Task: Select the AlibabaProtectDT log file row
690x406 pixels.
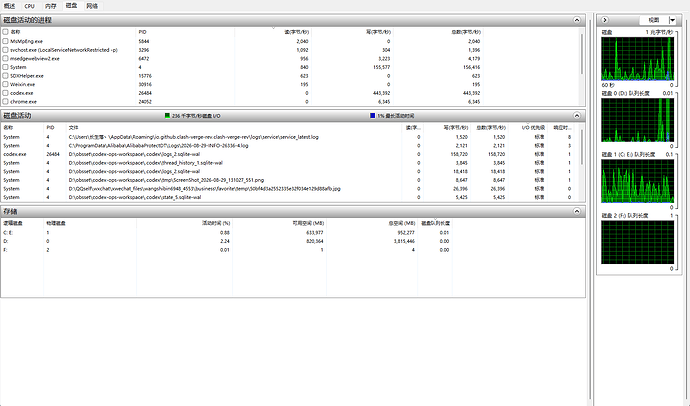Action: (290, 146)
